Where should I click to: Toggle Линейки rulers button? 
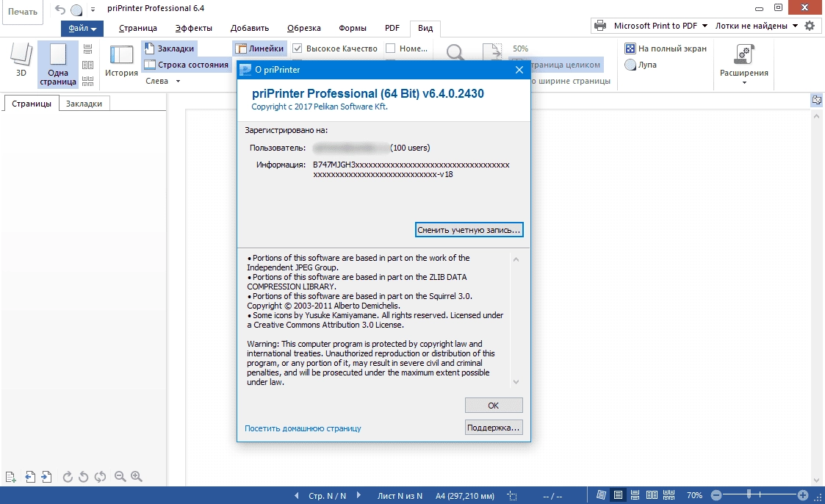click(x=260, y=48)
